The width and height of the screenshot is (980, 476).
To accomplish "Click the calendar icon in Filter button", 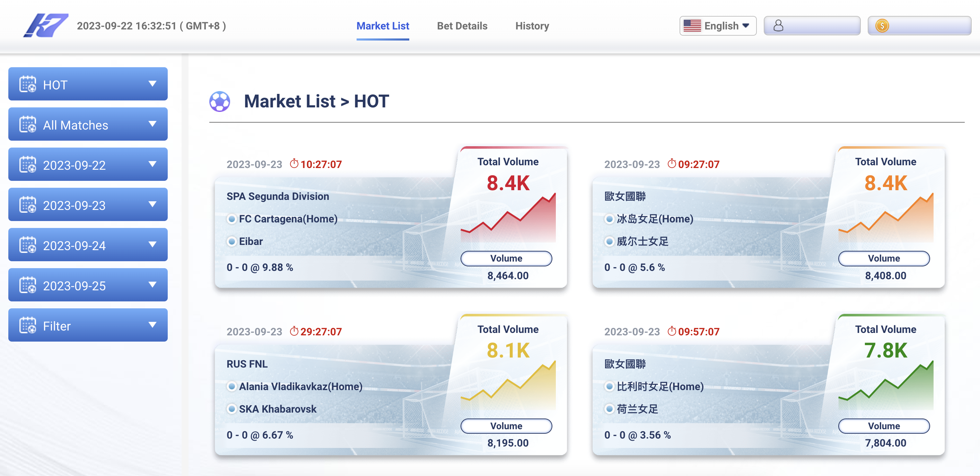I will [28, 325].
